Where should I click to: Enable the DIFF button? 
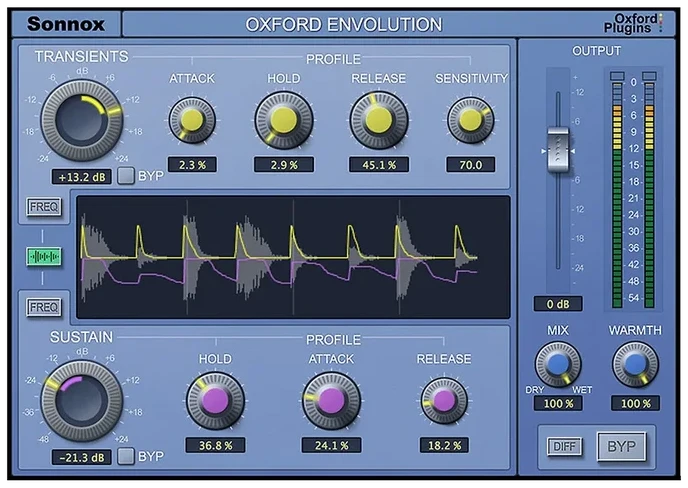[x=565, y=447]
